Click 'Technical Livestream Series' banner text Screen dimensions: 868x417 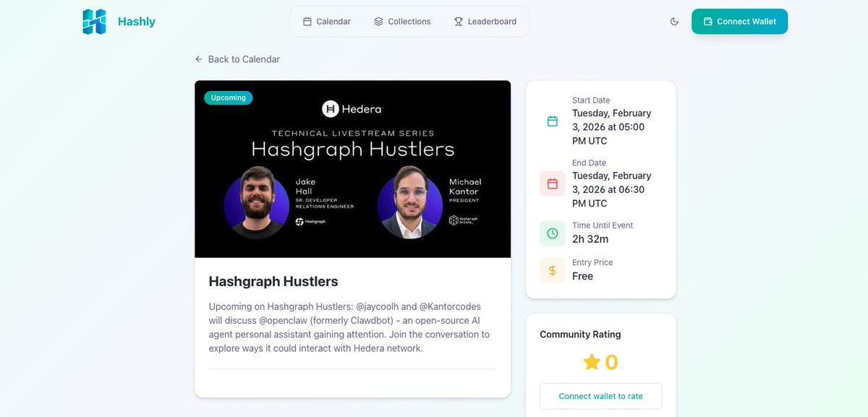pyautogui.click(x=353, y=133)
